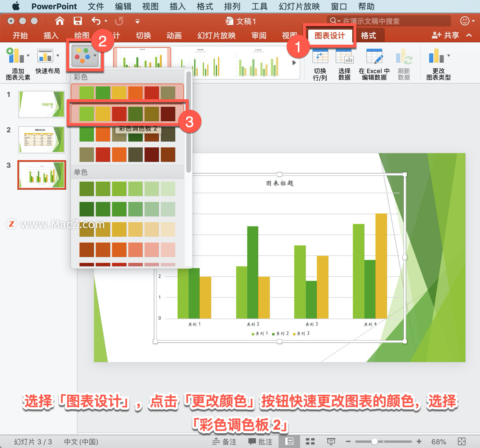This screenshot has width=480, height=448.
Task: Click 选择数据 icon
Action: click(x=344, y=56)
